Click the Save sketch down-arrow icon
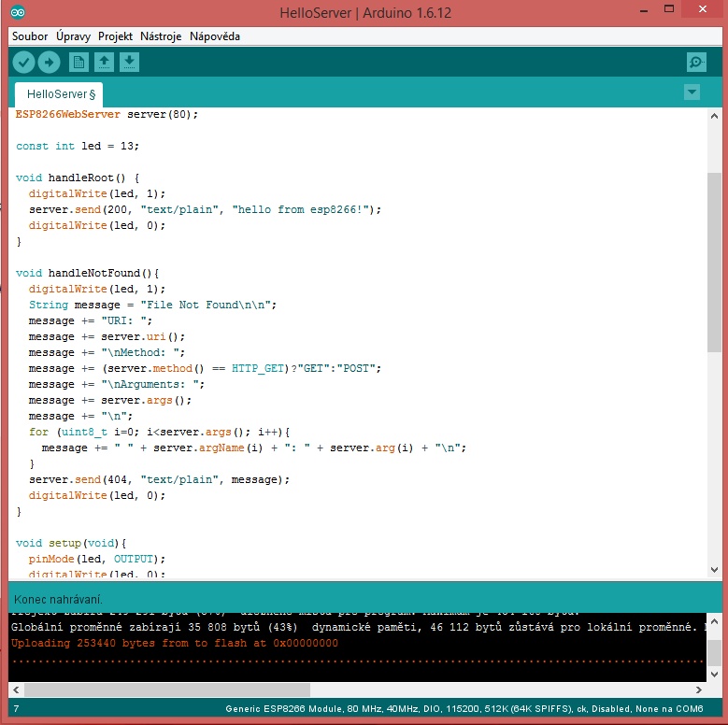728x725 pixels. (x=129, y=63)
